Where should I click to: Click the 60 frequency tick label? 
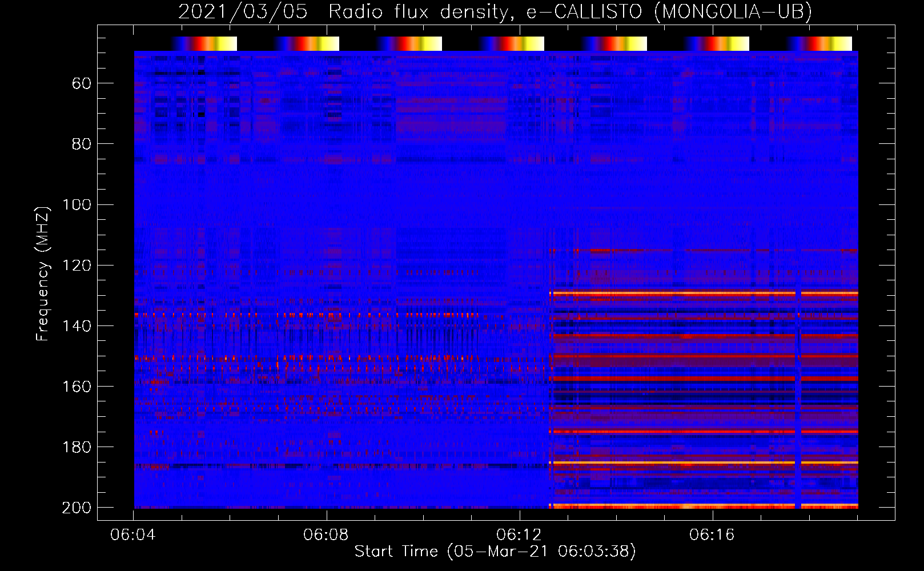[82, 84]
